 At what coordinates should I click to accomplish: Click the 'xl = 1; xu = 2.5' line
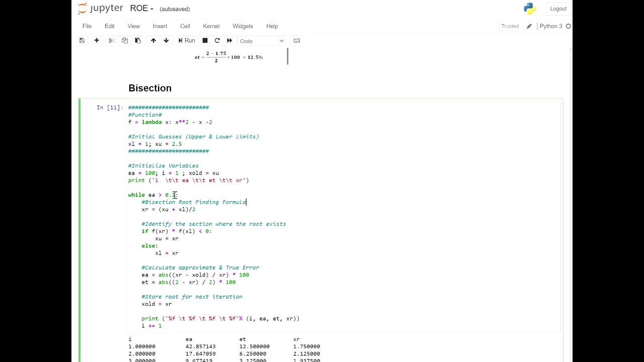tap(155, 144)
